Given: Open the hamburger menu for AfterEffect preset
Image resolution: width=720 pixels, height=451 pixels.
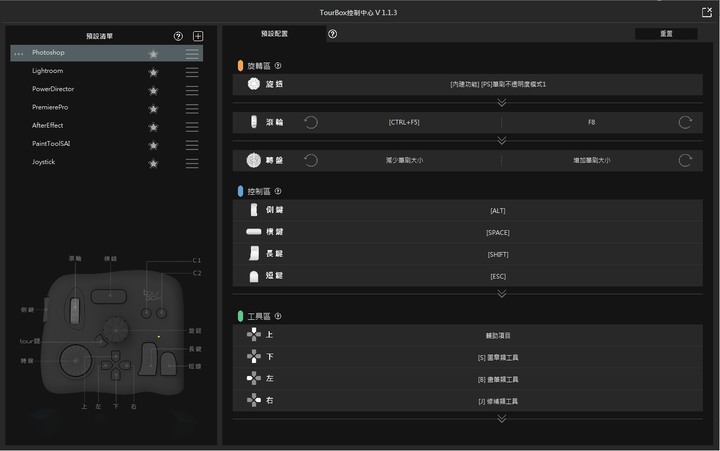Looking at the screenshot, I should tap(192, 127).
